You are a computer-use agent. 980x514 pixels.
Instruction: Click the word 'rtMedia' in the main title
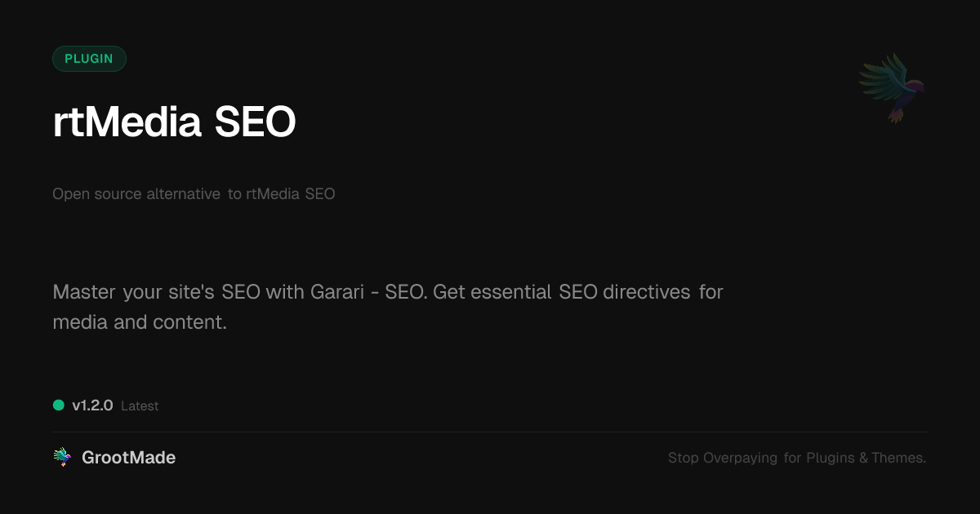[127, 122]
